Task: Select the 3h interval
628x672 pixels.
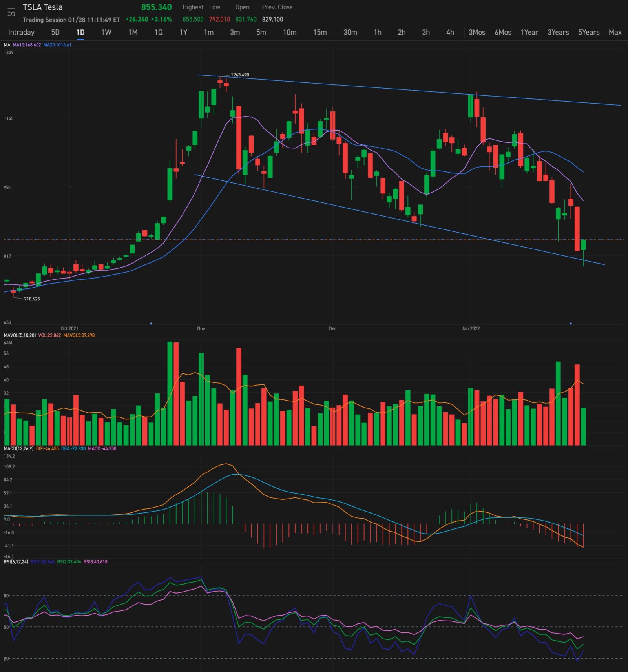Action: click(426, 32)
